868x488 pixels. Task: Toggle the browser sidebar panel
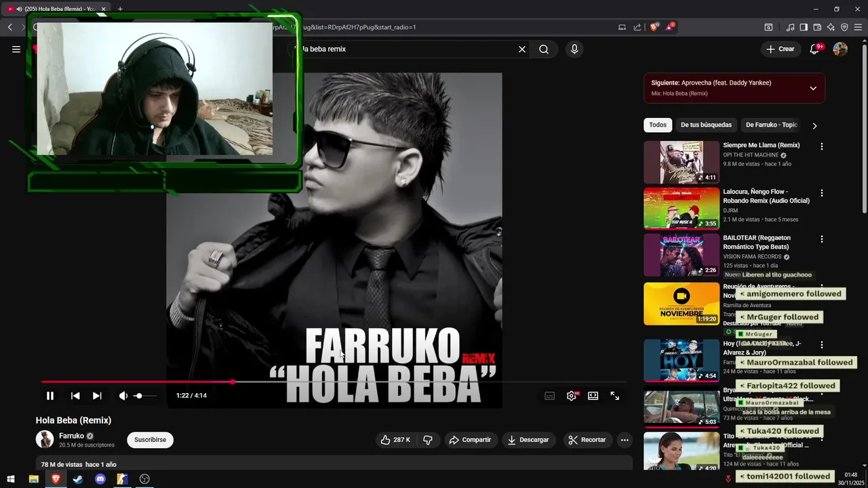point(804,27)
